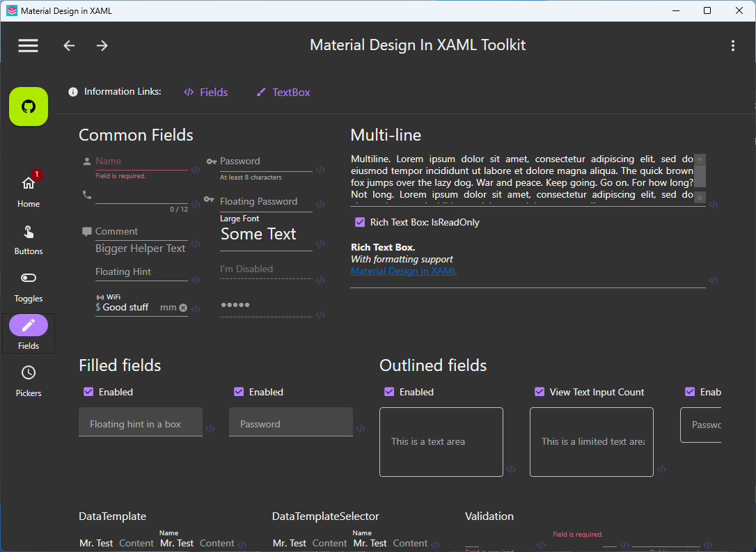Toggle Enabled checkbox under Outlined fields heading
The image size is (756, 552).
pos(389,392)
